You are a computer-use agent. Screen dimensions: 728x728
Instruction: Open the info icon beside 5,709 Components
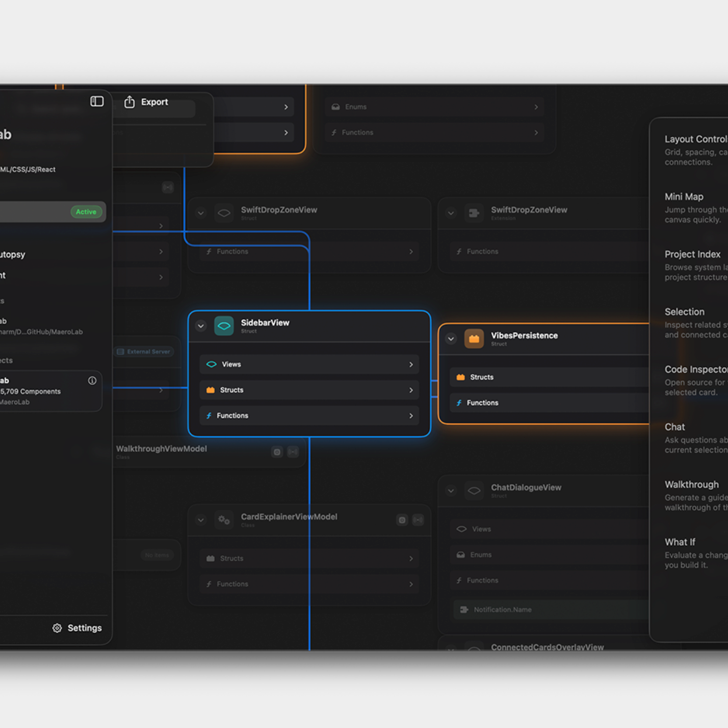(92, 380)
